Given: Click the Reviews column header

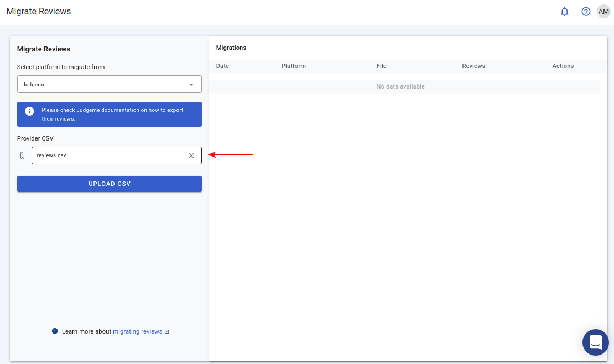Looking at the screenshot, I should tap(473, 66).
